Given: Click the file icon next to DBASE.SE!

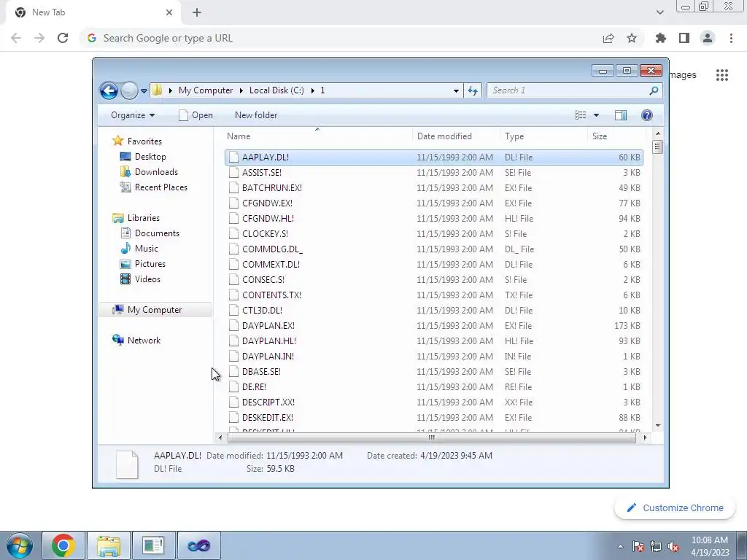Looking at the screenshot, I should coord(233,371).
